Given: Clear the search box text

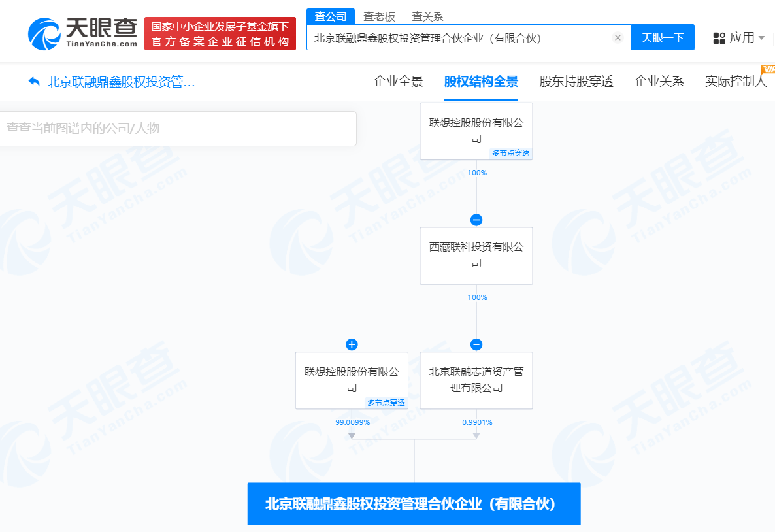Looking at the screenshot, I should click(x=618, y=37).
